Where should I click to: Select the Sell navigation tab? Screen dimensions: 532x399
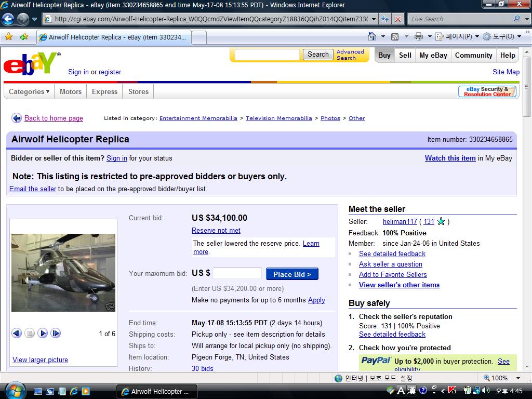tap(405, 55)
